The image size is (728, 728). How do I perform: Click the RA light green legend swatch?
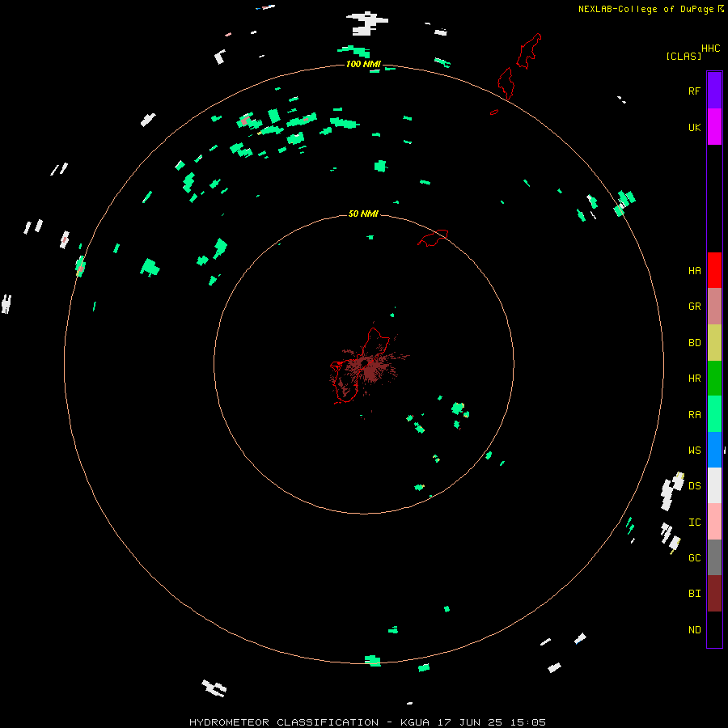[x=714, y=414]
